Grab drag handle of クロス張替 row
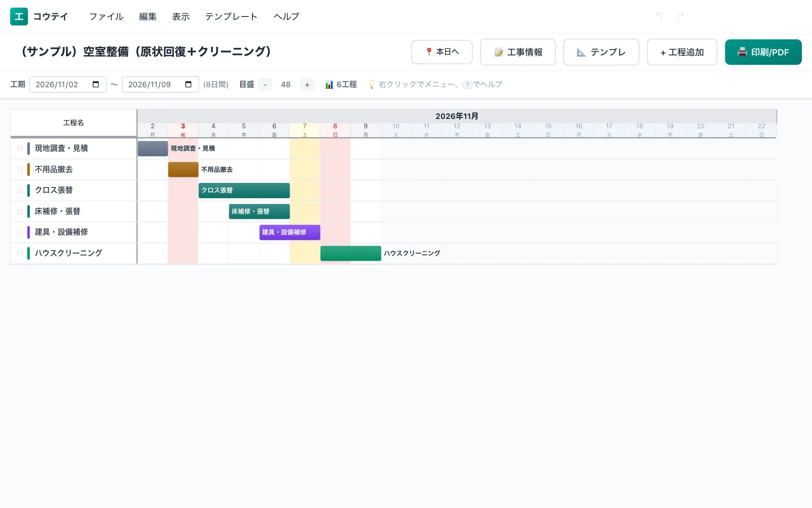The width and height of the screenshot is (812, 508). 20,190
